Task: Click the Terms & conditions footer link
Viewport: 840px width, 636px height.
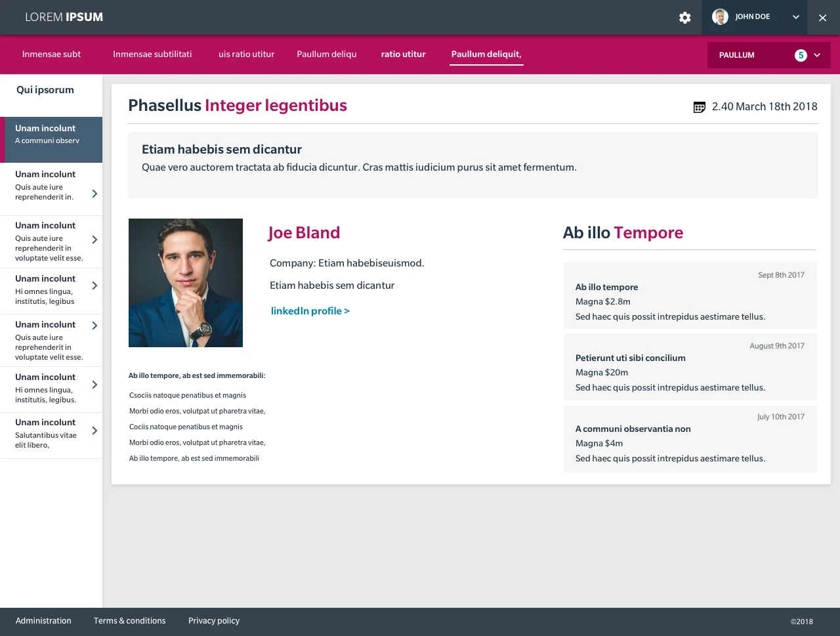Action: [x=129, y=621]
